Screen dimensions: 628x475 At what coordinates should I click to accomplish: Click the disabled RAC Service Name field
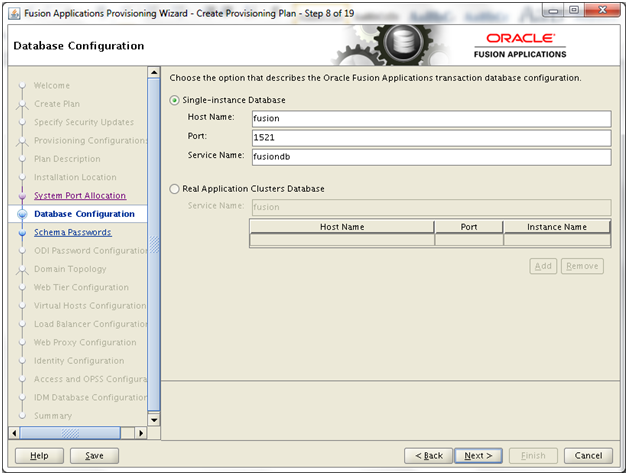pos(431,207)
